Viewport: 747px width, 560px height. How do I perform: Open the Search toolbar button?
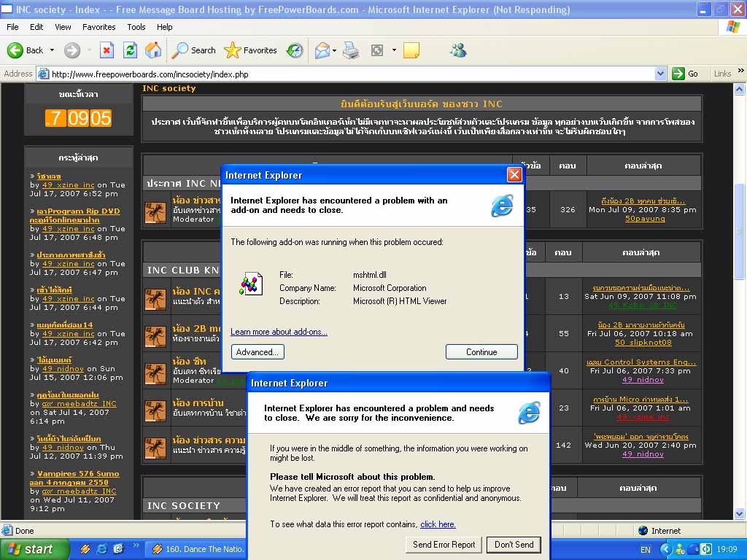[x=193, y=50]
